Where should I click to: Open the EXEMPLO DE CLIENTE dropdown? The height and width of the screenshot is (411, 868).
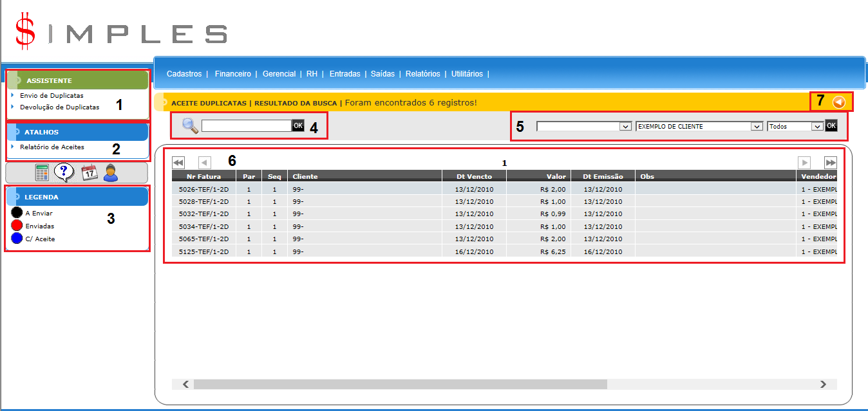[699, 127]
